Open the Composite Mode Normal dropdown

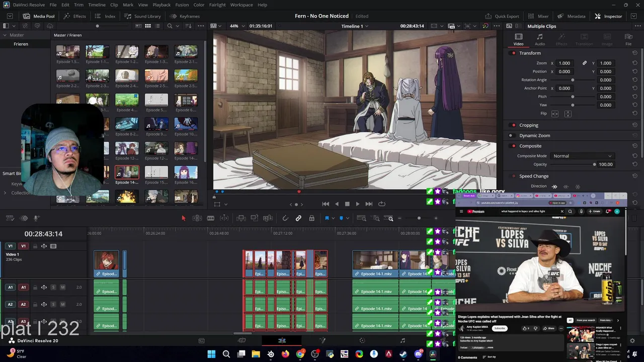tap(582, 156)
